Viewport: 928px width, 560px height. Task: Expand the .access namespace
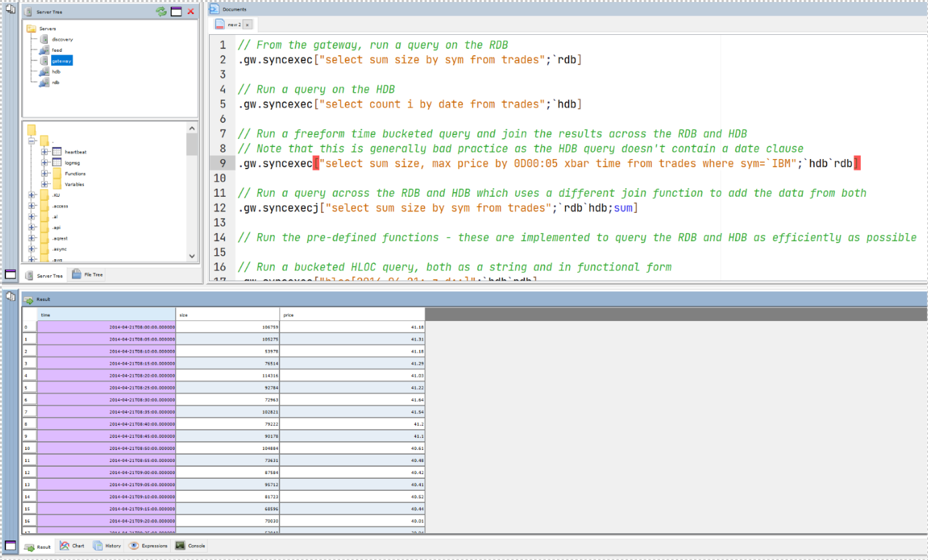pos(32,206)
